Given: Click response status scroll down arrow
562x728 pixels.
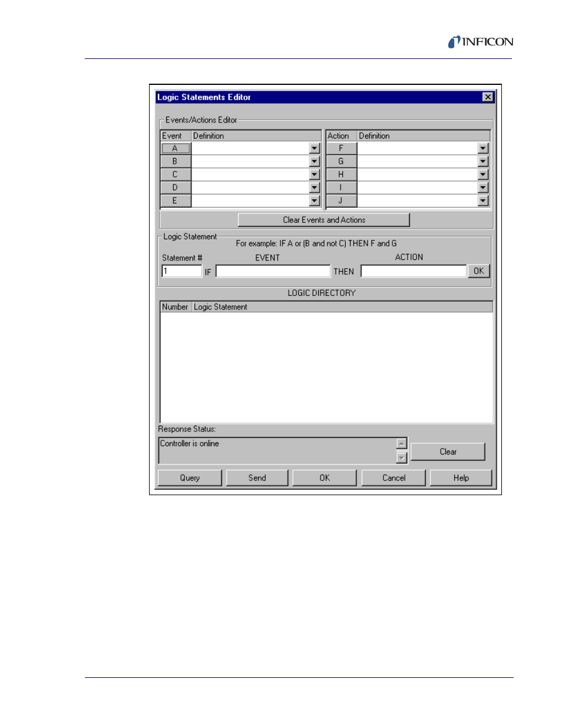Looking at the screenshot, I should coord(402,458).
